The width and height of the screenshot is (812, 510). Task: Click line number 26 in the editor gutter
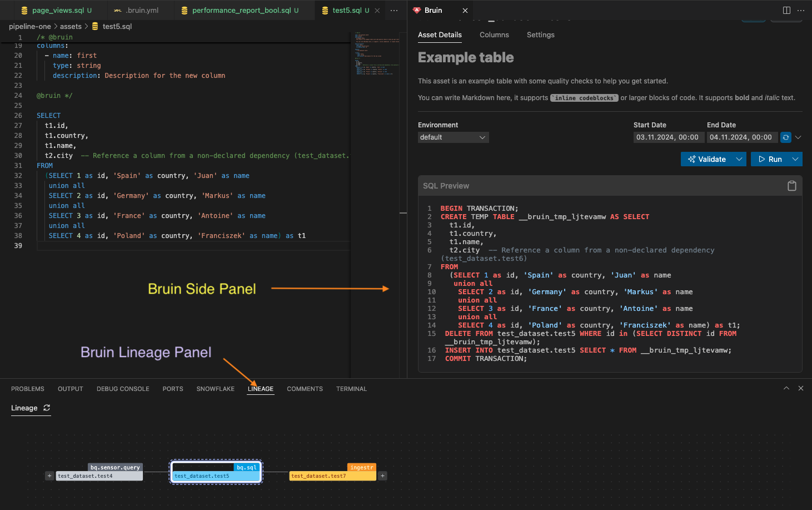[18, 116]
